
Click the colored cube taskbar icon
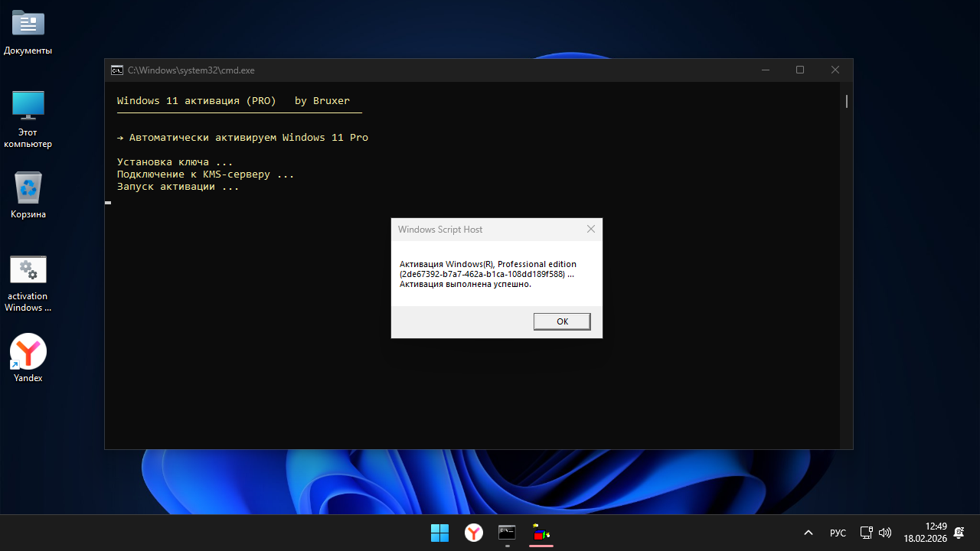pyautogui.click(x=541, y=533)
